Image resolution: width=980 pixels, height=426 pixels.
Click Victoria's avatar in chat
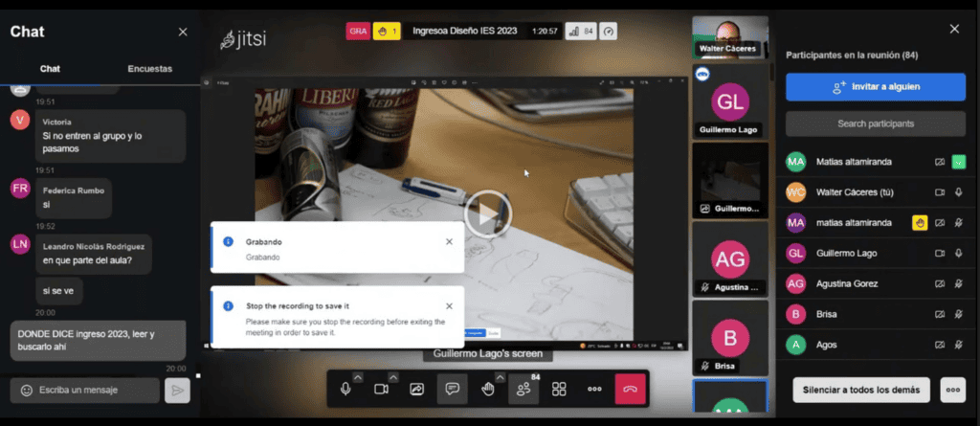point(20,120)
